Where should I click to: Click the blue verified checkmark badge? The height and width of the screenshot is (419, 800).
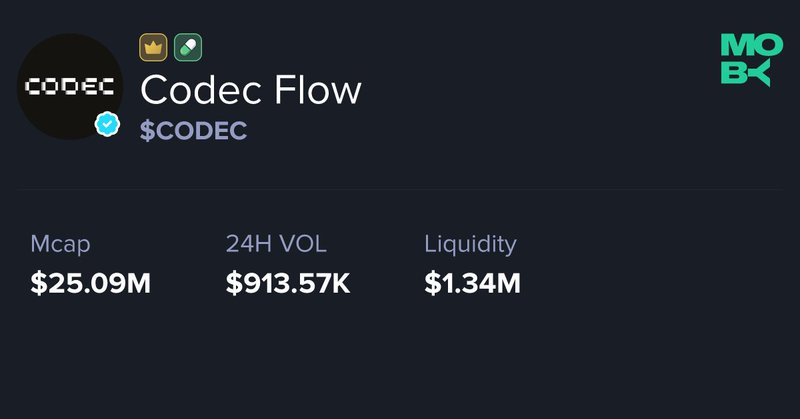pos(107,125)
